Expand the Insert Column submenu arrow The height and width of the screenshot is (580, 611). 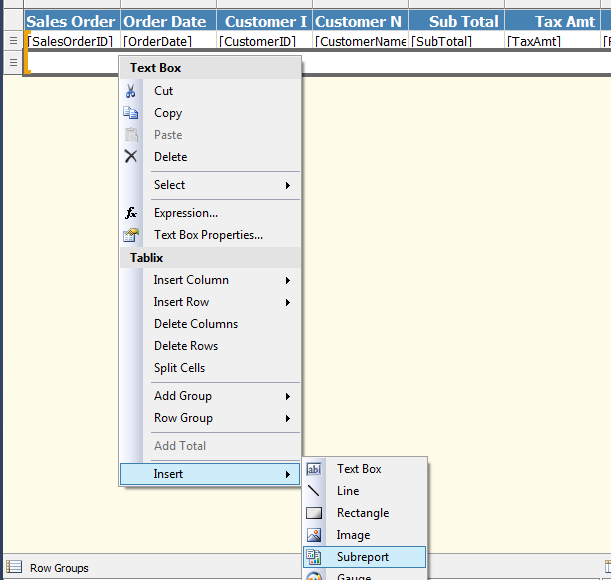pos(288,280)
